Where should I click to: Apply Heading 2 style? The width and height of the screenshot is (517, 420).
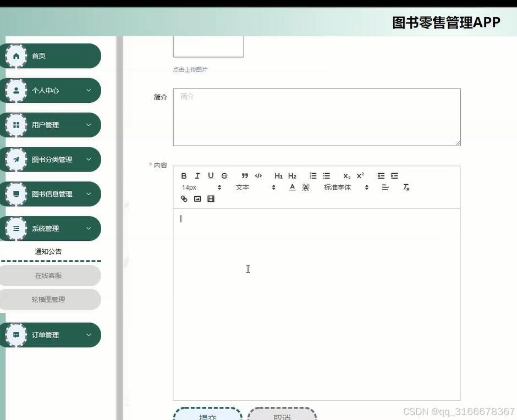pyautogui.click(x=292, y=176)
